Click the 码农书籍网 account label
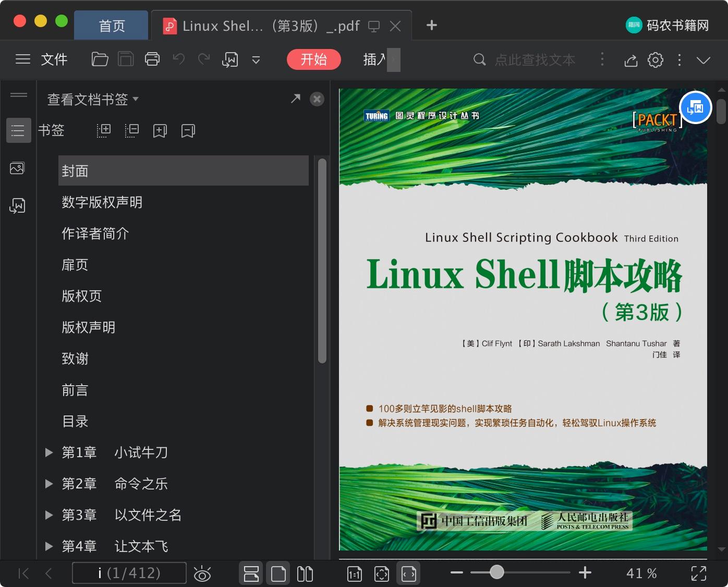The height and width of the screenshot is (587, 728). [x=677, y=25]
